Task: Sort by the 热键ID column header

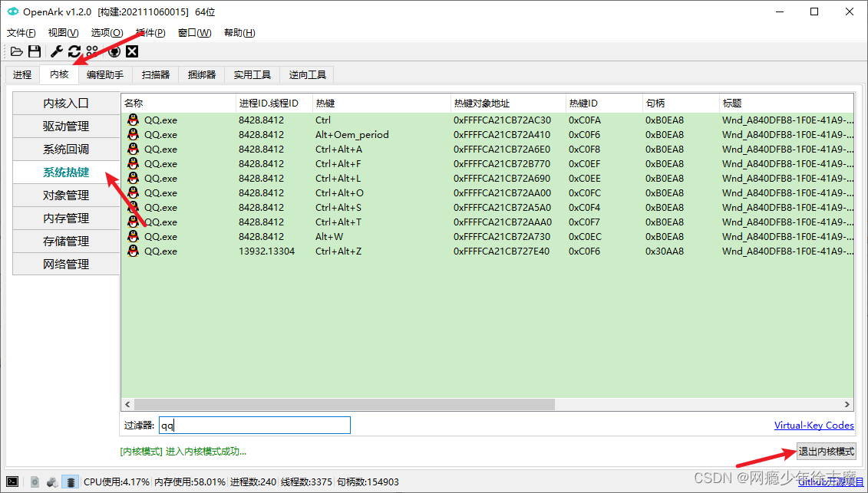Action: (x=604, y=104)
